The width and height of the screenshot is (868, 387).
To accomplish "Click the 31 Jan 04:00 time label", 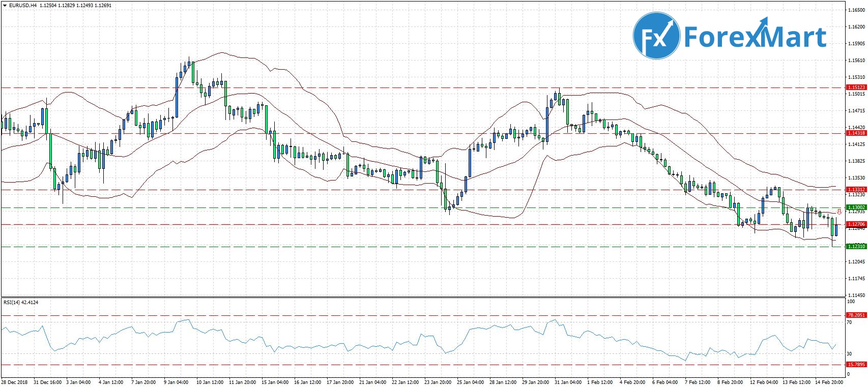I will click(568, 382).
